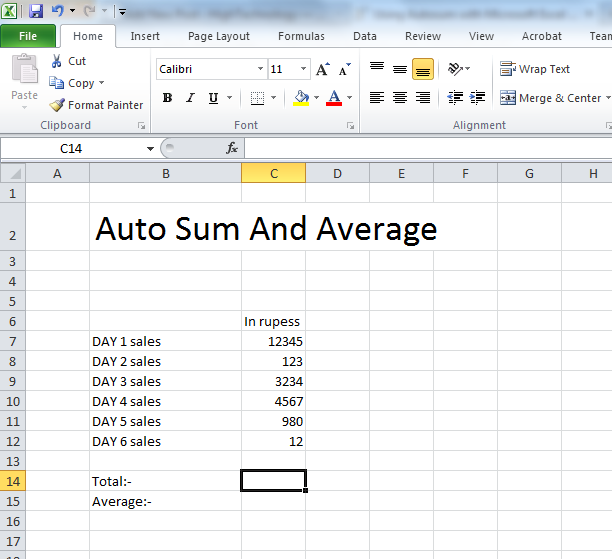The height and width of the screenshot is (559, 612).
Task: Click the Orientation text rotation icon
Action: pyautogui.click(x=455, y=69)
